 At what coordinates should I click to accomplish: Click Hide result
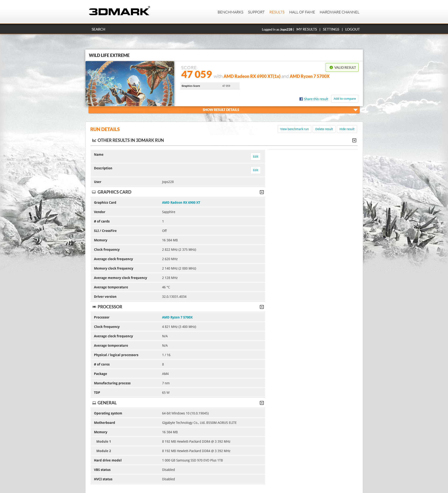(347, 129)
